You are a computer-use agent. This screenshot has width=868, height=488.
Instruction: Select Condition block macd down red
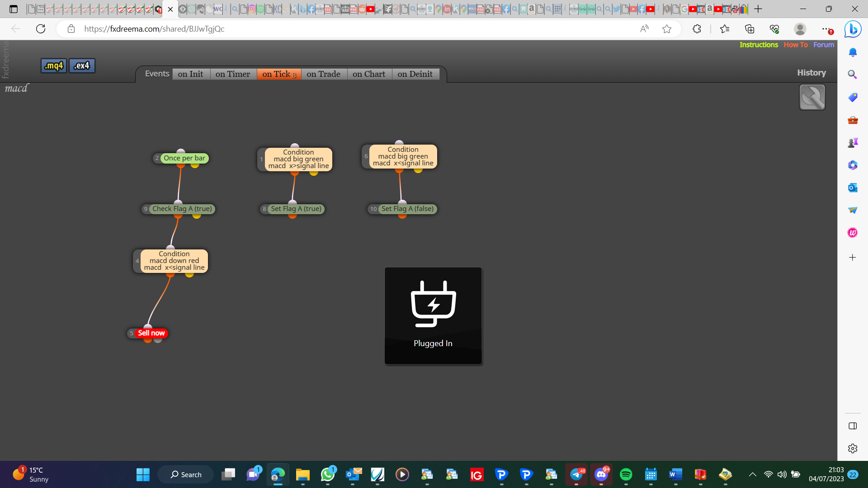pos(174,261)
